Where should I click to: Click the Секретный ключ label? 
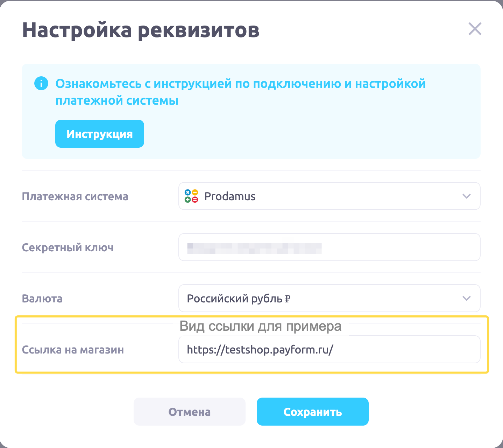pyautogui.click(x=68, y=247)
